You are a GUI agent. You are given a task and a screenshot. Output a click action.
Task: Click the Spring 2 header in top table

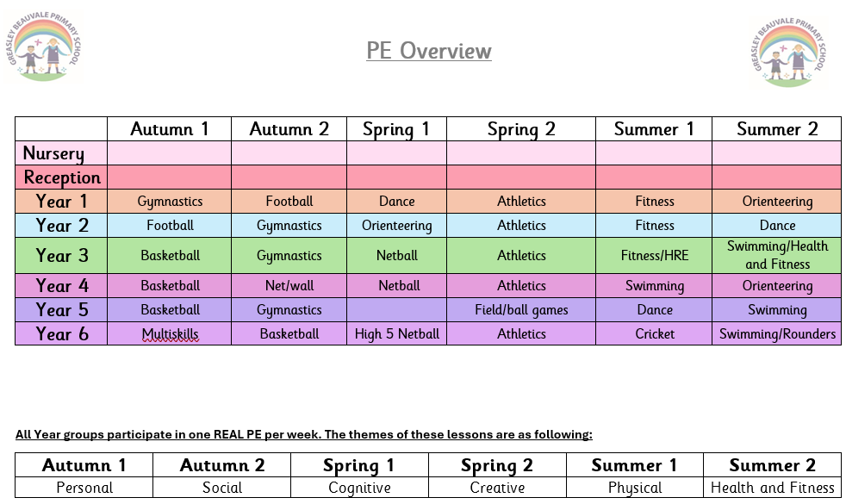click(x=521, y=129)
